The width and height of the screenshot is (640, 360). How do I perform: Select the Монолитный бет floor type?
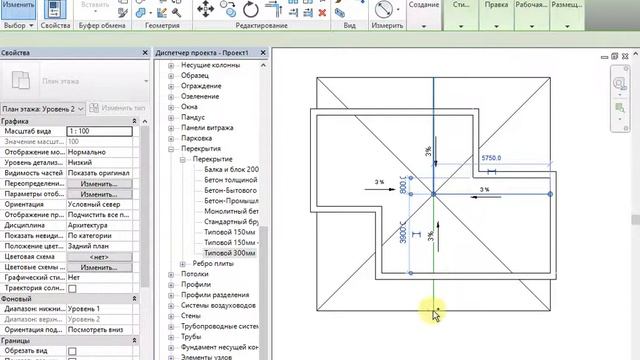click(231, 211)
